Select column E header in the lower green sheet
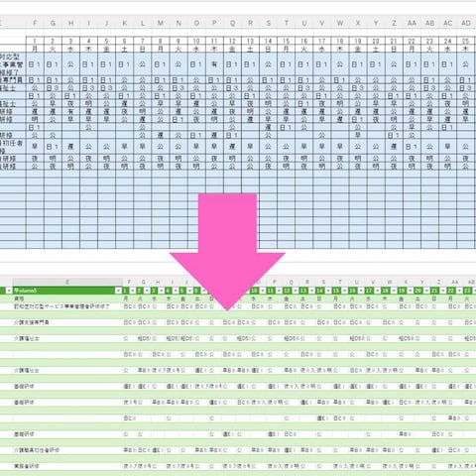 click(67, 282)
